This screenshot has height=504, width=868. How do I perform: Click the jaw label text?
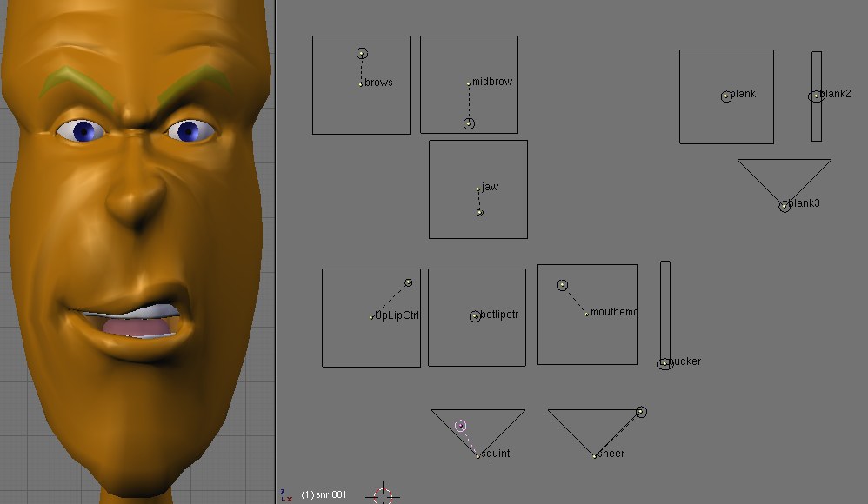(490, 187)
